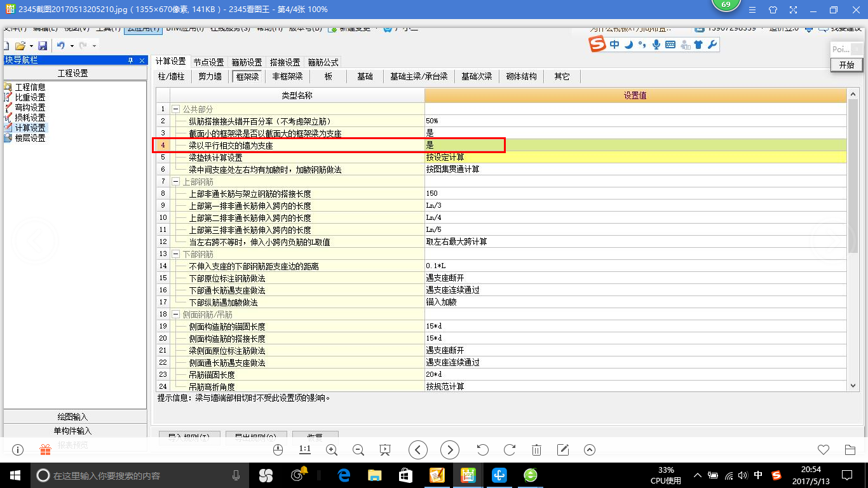Image resolution: width=868 pixels, height=488 pixels.
Task: Select the 砌体结构 component tab
Action: (x=522, y=76)
